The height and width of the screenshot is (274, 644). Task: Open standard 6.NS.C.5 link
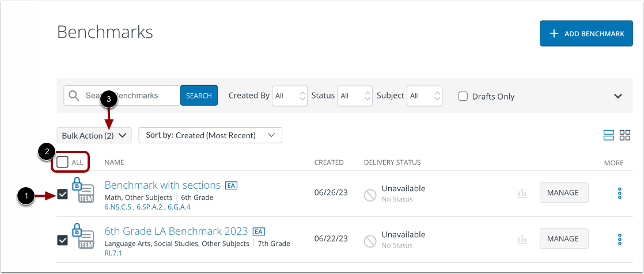coord(118,207)
